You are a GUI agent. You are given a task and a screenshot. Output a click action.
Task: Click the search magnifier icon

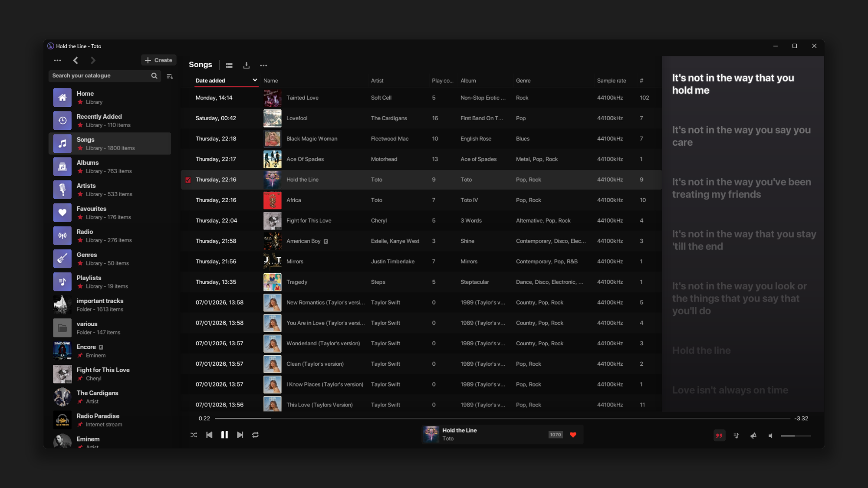[x=154, y=75]
